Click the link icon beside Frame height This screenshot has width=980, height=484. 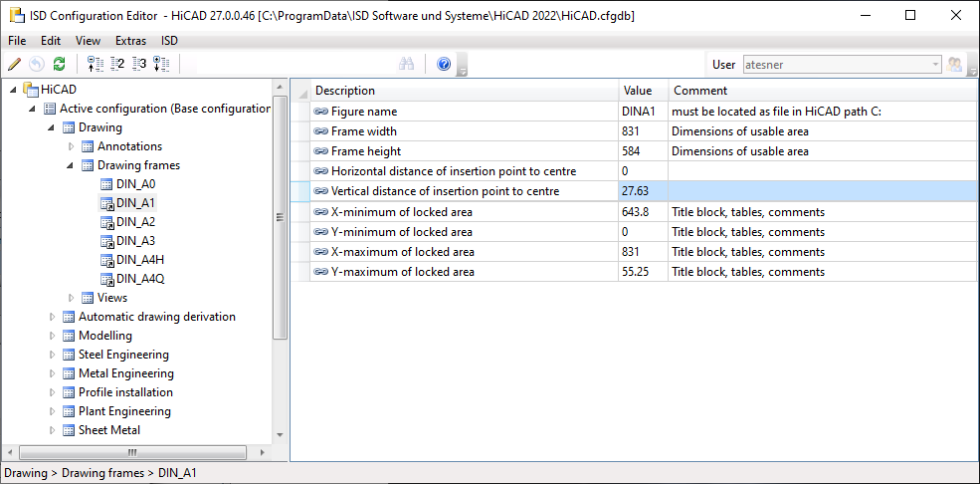(321, 151)
